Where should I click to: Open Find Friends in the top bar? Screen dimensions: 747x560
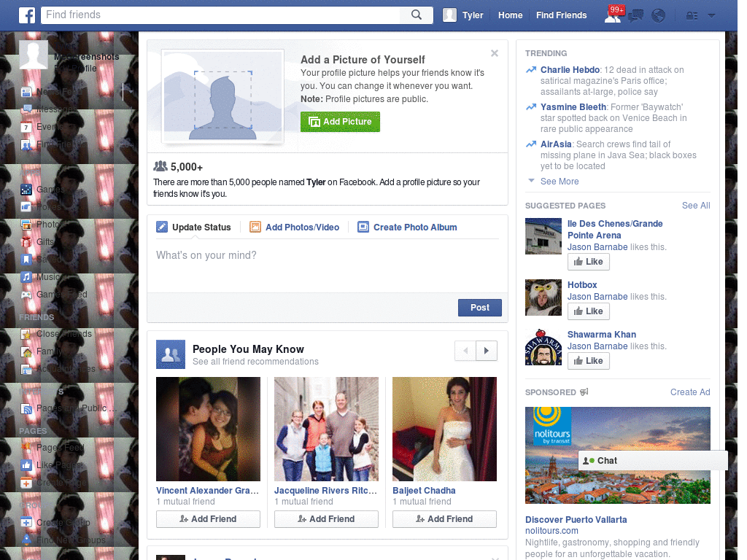click(561, 15)
